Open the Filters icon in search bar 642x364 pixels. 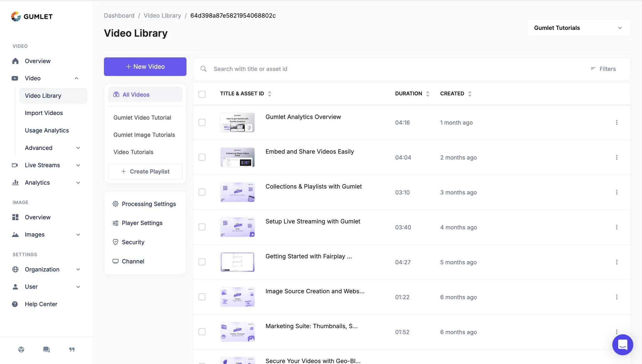tap(593, 69)
